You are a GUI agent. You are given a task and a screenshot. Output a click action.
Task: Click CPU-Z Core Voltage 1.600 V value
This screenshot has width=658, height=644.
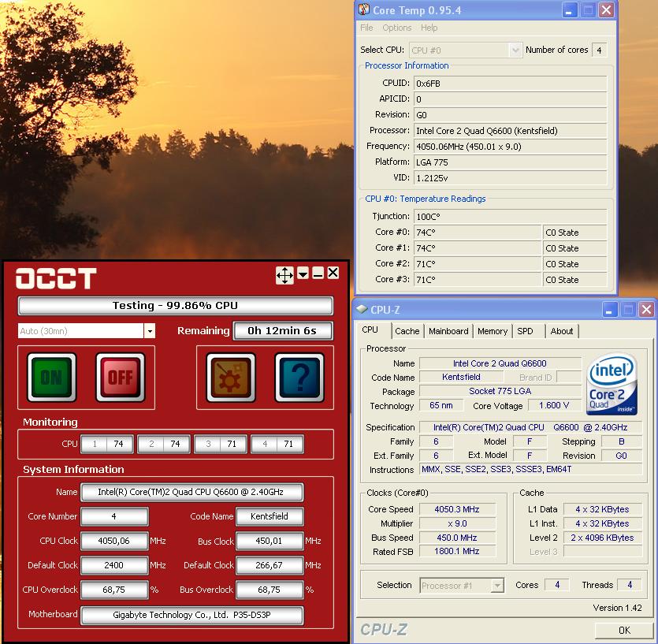click(x=554, y=405)
